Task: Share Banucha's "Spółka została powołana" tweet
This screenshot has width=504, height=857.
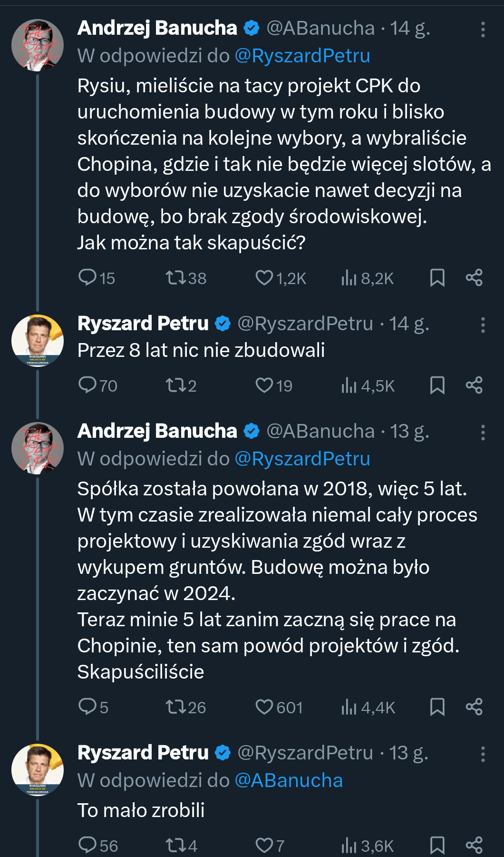Action: pyautogui.click(x=474, y=707)
